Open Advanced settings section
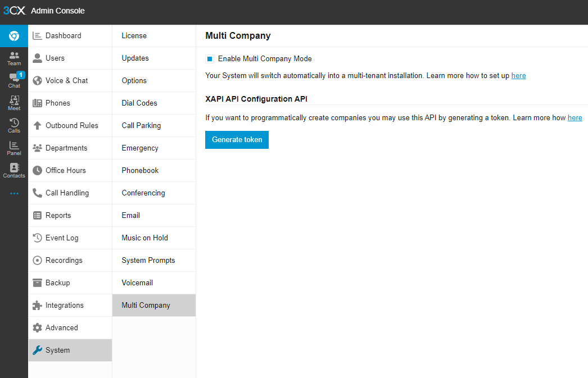Viewport: 588px width, 378px height. coord(70,328)
